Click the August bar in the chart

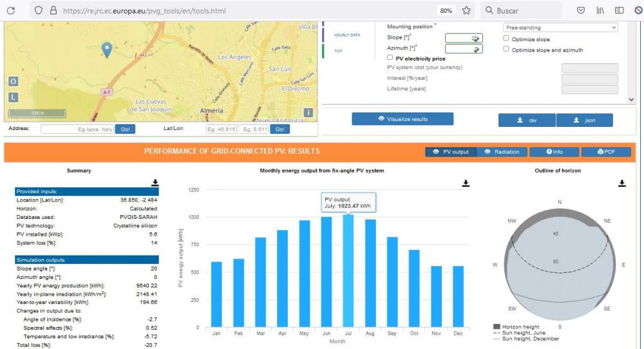370,274
